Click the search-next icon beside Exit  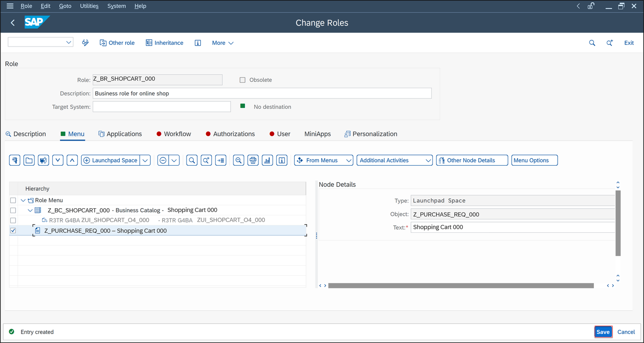(610, 43)
